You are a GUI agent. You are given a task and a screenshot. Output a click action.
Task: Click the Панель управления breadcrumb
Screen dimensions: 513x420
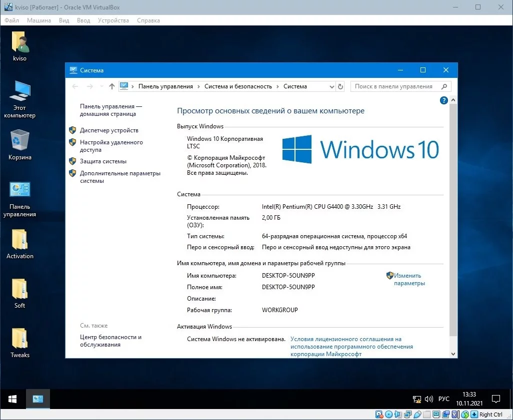(165, 86)
